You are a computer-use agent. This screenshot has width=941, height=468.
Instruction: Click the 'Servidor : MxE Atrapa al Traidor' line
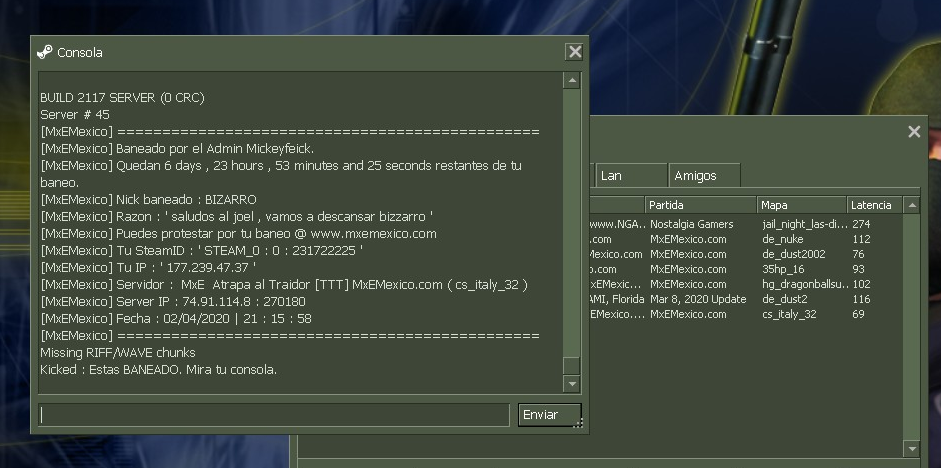coord(284,284)
